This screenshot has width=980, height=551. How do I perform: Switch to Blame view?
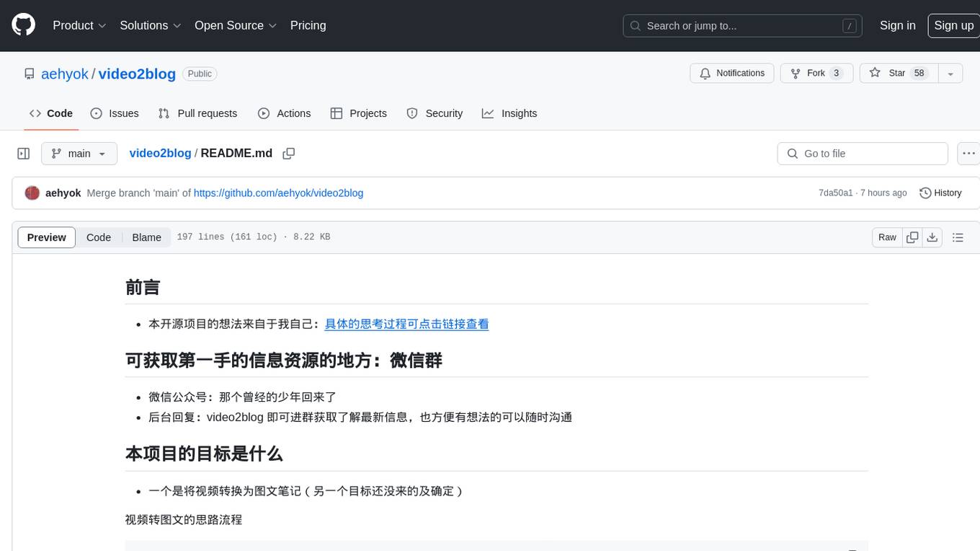tap(146, 237)
